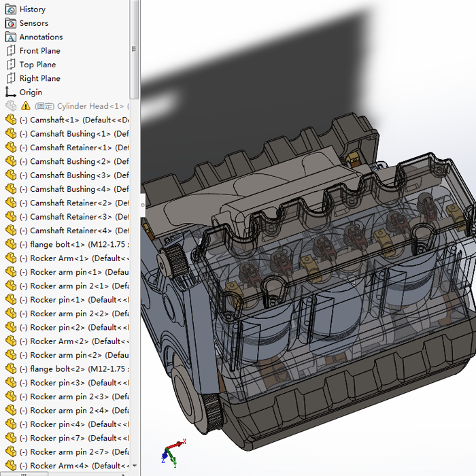The image size is (476, 476).
Task: Click the Camshaft Retainer<4> part icon
Action: coord(11,231)
